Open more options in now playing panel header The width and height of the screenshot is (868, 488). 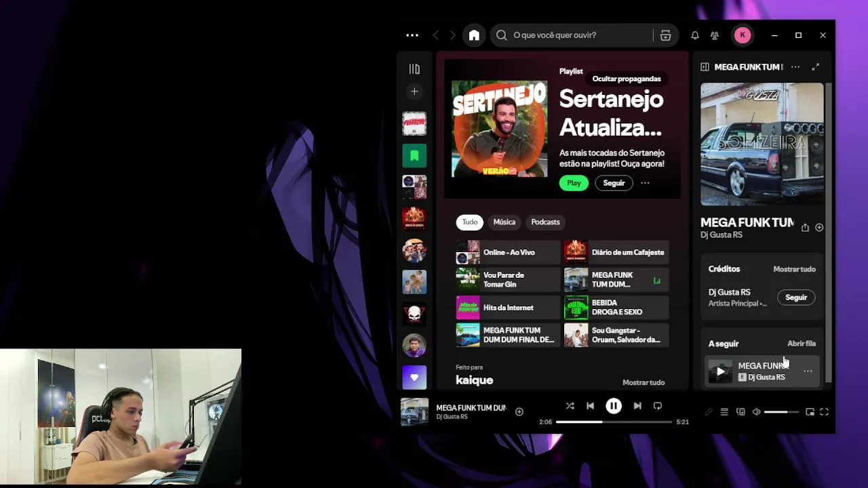point(795,67)
